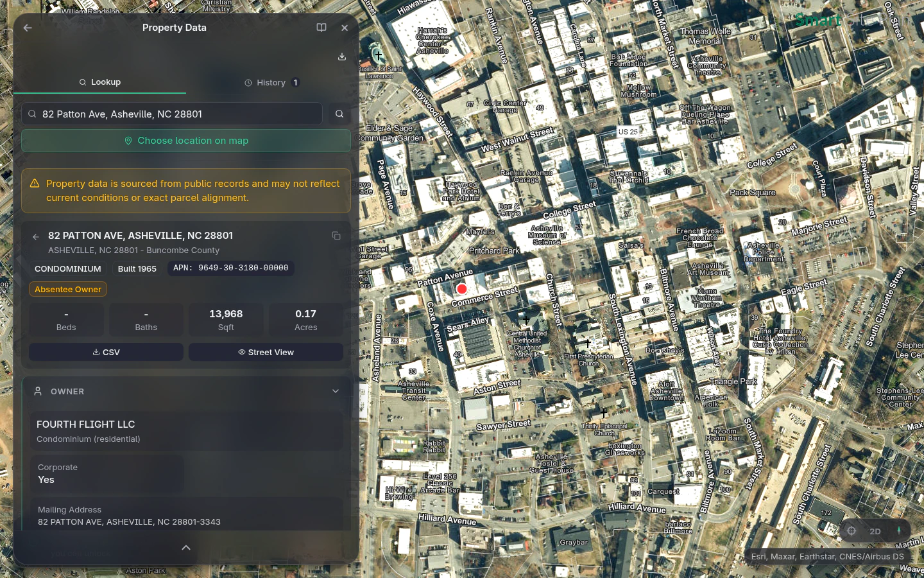Viewport: 924px width, 578px height.
Task: Click the 13,968 Sqft stat card
Action: click(x=226, y=320)
